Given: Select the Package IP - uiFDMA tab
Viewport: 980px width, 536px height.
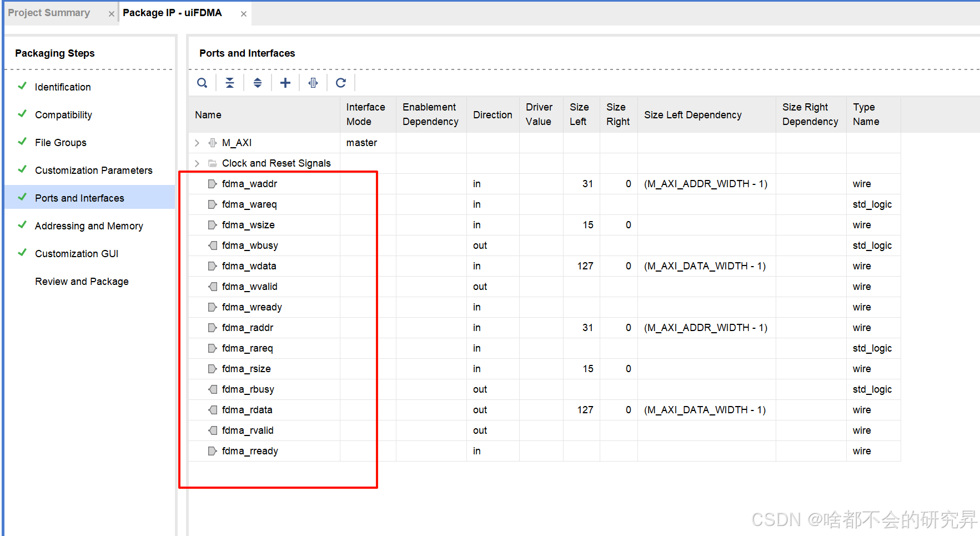Looking at the screenshot, I should 172,13.
